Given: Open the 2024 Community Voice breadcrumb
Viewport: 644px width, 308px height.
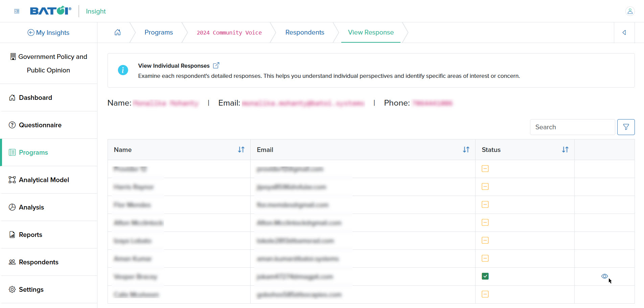Looking at the screenshot, I should [229, 32].
